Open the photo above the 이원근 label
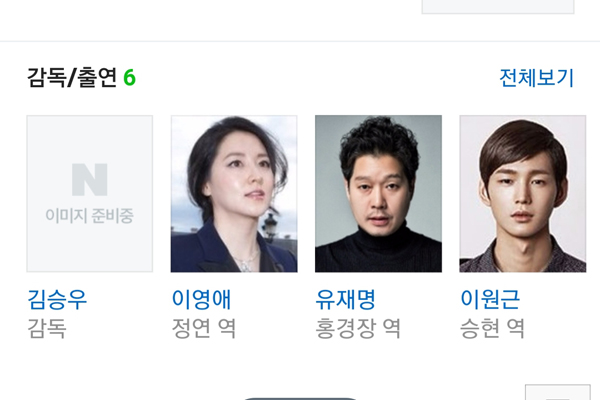Viewport: 600px width, 400px height. click(523, 194)
